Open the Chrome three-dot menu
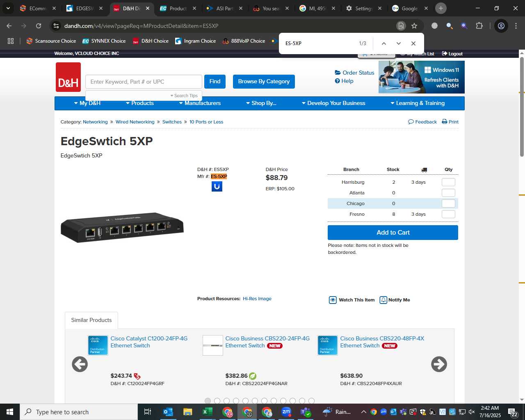This screenshot has width=525, height=420. coord(516,26)
